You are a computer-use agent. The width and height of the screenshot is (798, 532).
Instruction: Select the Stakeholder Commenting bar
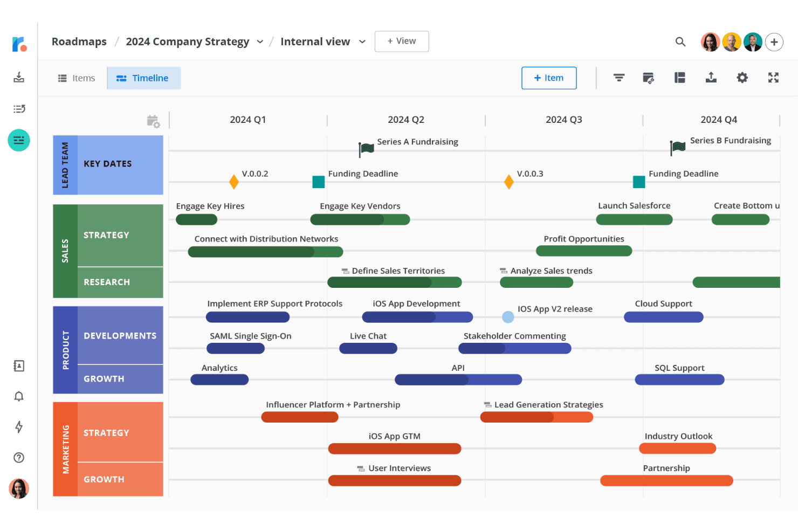[515, 349]
